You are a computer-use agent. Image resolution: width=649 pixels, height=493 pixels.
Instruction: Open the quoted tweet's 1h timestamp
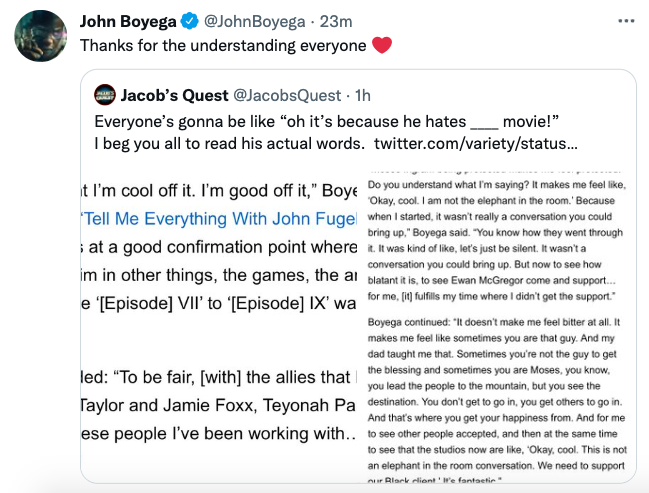pyautogui.click(x=362, y=95)
